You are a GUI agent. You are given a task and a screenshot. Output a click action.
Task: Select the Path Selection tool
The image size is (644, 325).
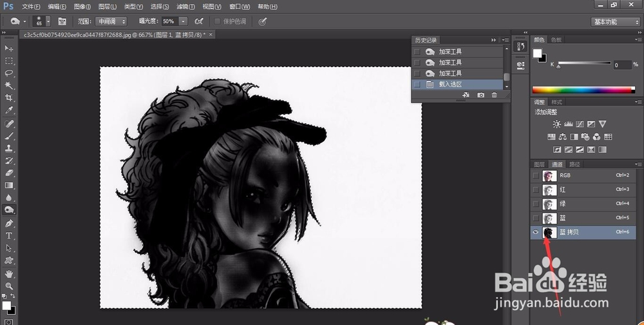(8, 248)
